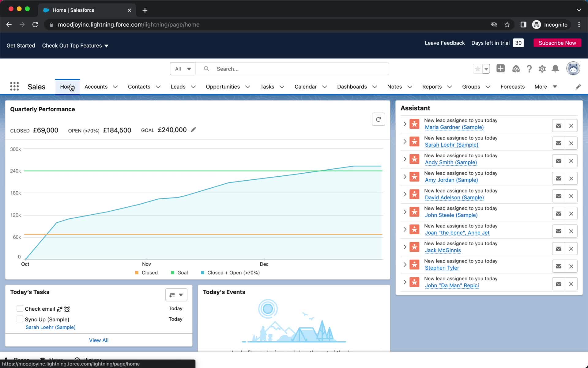The height and width of the screenshot is (368, 588).
Task: Select the Leads tab in navigation bar
Action: [178, 86]
